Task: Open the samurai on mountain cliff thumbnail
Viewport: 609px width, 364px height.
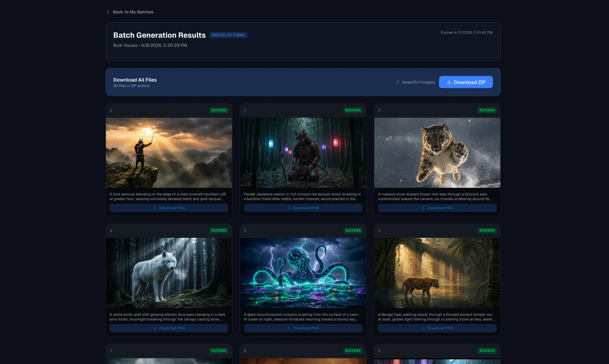Action: click(169, 153)
